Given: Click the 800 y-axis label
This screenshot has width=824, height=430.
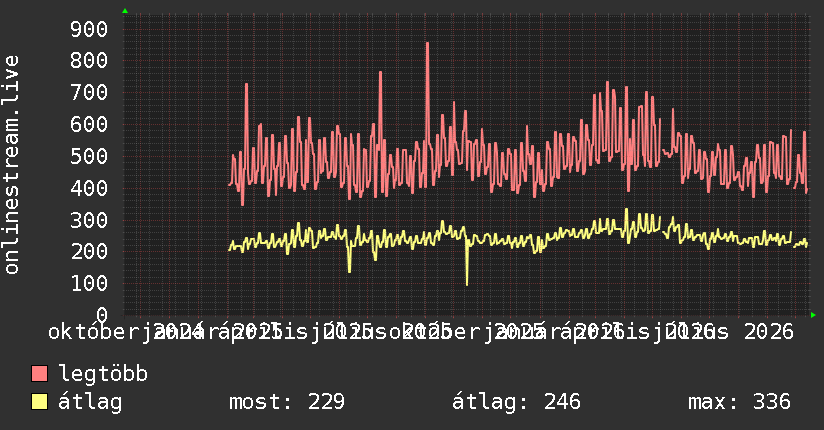Looking at the screenshot, I should tap(89, 60).
